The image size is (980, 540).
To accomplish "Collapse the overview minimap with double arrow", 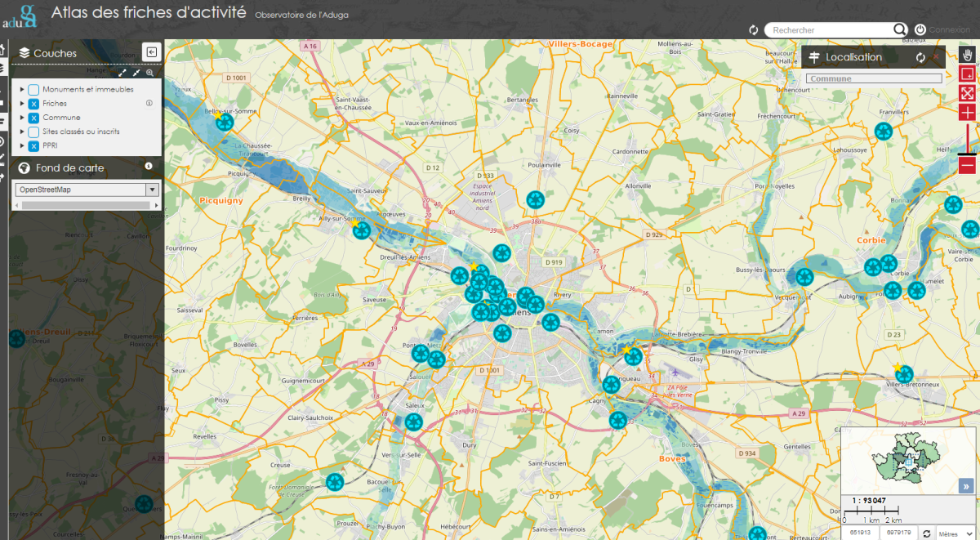I will coord(966,486).
